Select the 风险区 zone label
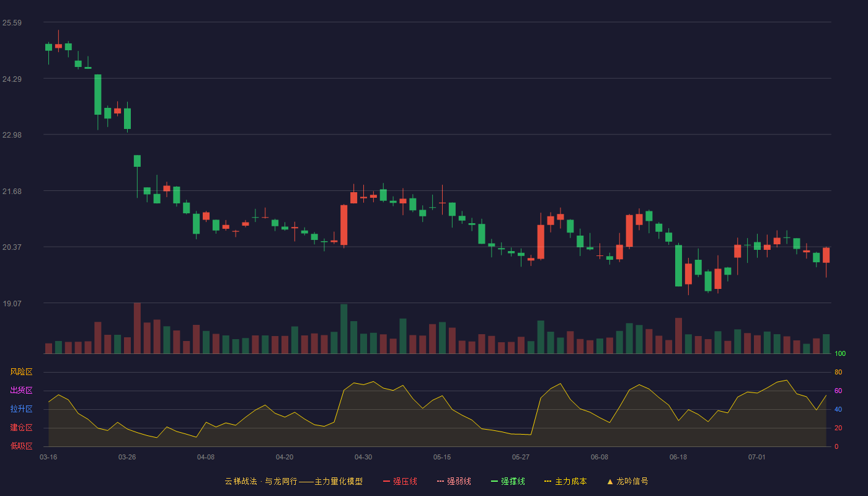The width and height of the screenshot is (868, 496). pyautogui.click(x=21, y=372)
